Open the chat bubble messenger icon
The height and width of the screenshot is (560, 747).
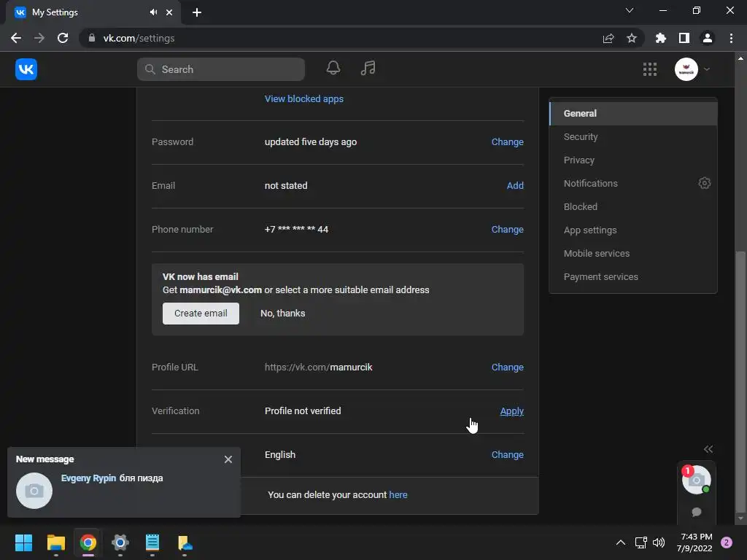697,512
